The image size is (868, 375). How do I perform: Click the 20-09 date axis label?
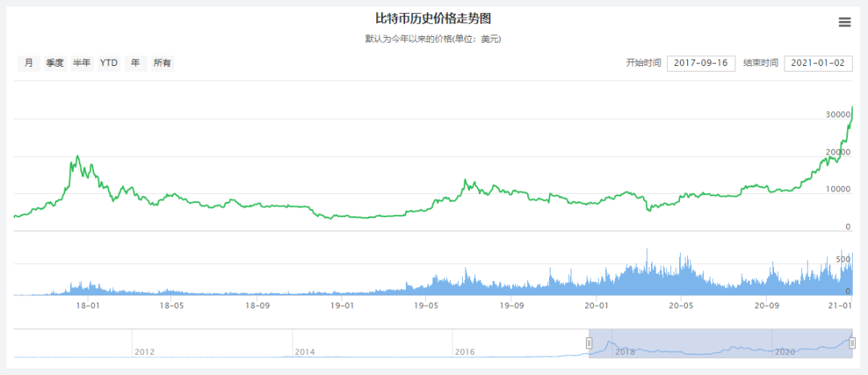pos(766,305)
